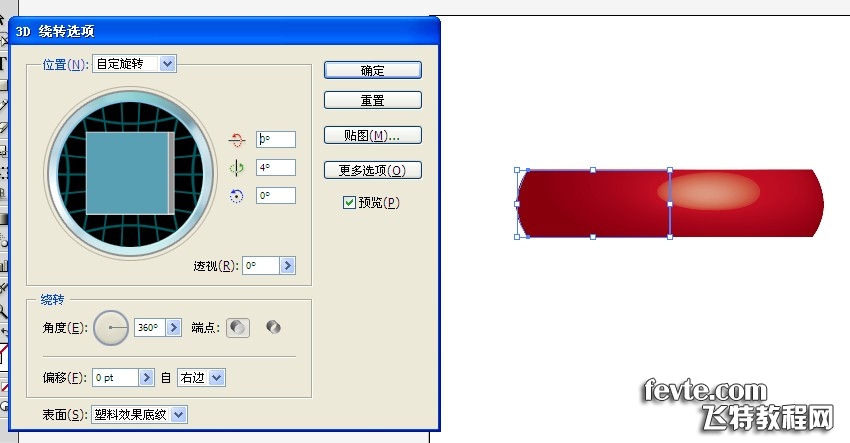Select the hollow cap endpoint icon
Image resolution: width=850 pixels, height=443 pixels.
tap(273, 327)
